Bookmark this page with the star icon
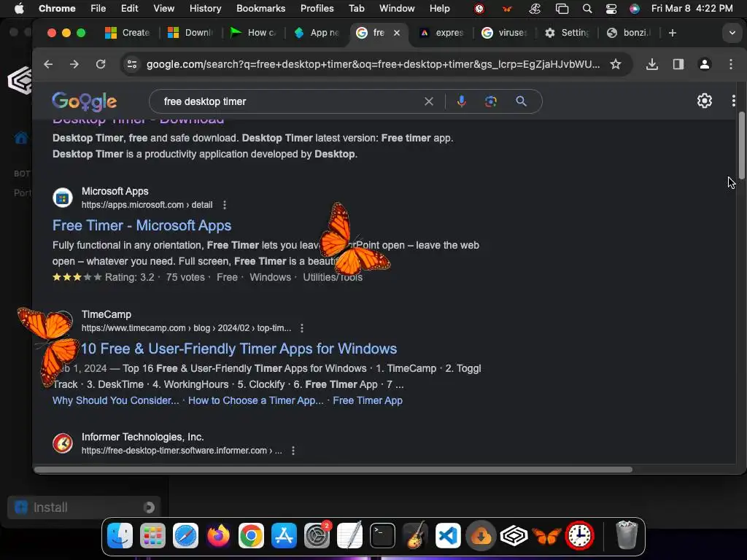The width and height of the screenshot is (747, 560). (x=616, y=64)
